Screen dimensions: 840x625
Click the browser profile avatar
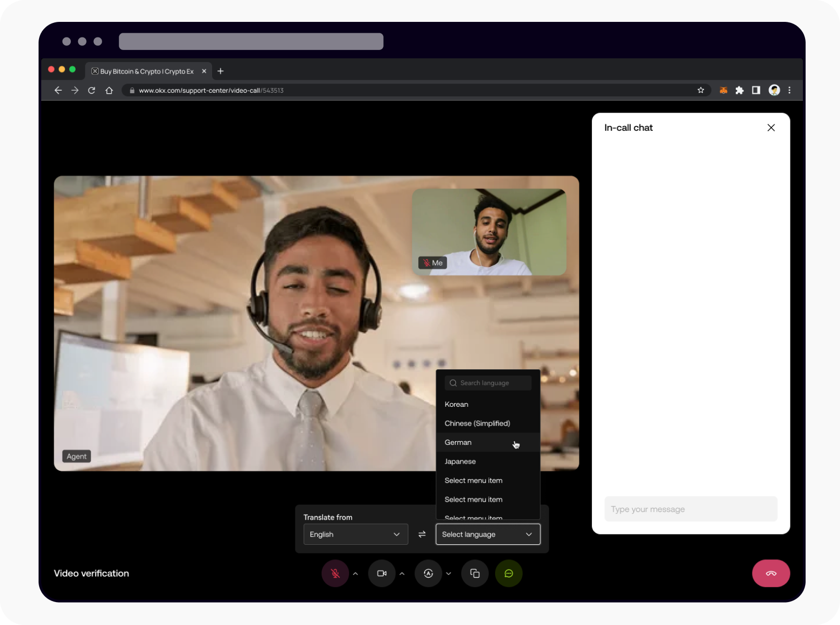[774, 90]
